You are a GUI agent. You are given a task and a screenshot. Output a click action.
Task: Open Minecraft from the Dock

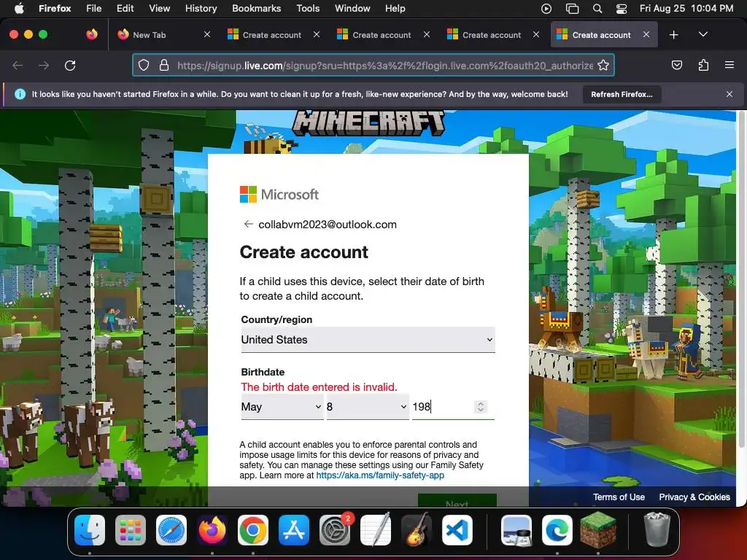click(598, 529)
